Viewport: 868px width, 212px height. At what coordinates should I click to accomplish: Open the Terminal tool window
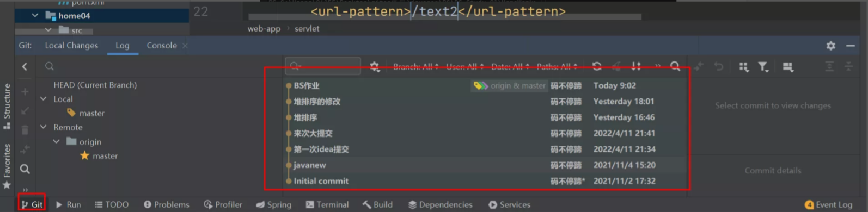(327, 204)
